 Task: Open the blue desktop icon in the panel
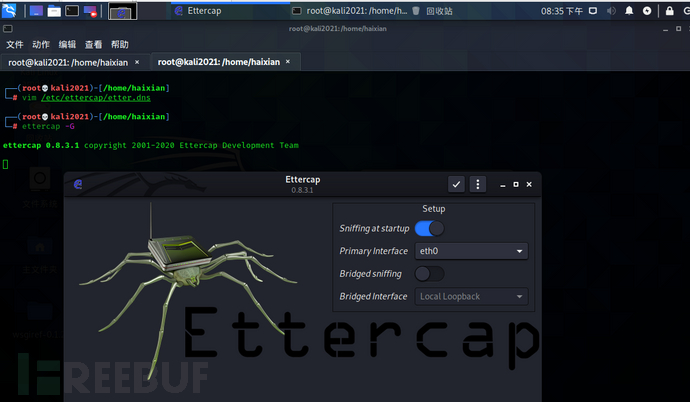pyautogui.click(x=36, y=11)
